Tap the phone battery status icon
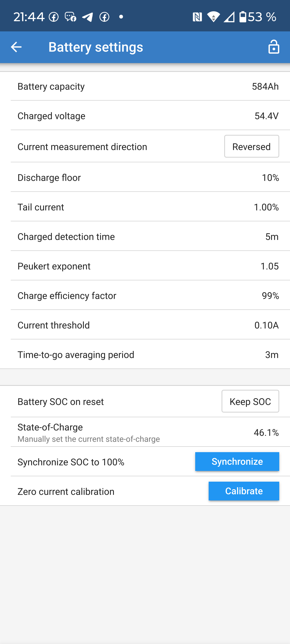Viewport: 290px width, 644px height. tap(243, 17)
